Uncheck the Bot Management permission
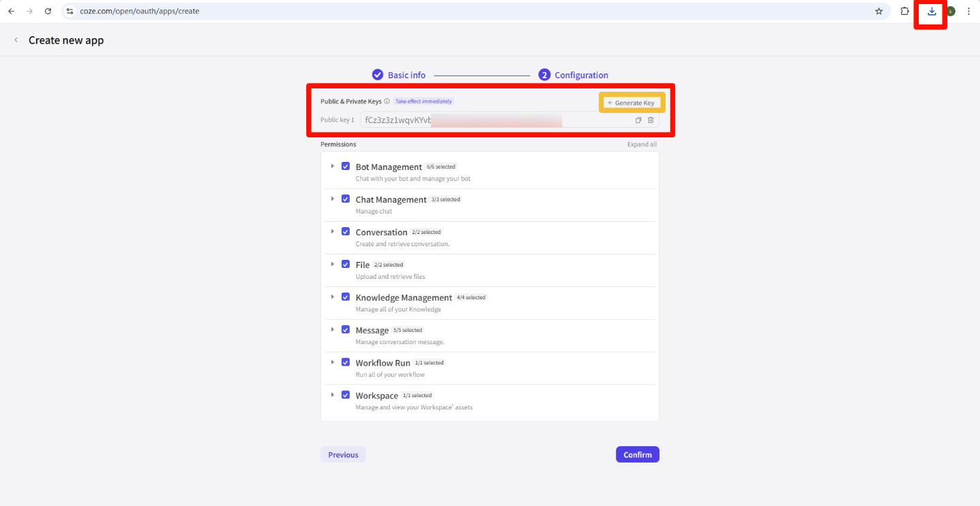Screen dimensions: 980x506 (x=346, y=165)
